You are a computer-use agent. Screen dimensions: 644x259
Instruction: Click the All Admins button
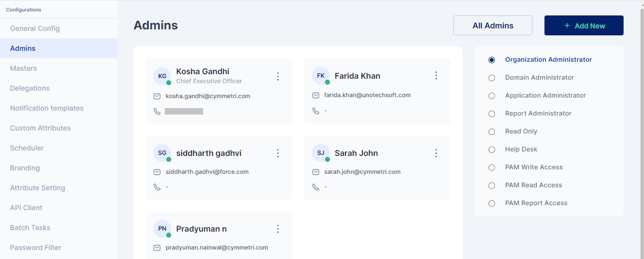[493, 26]
